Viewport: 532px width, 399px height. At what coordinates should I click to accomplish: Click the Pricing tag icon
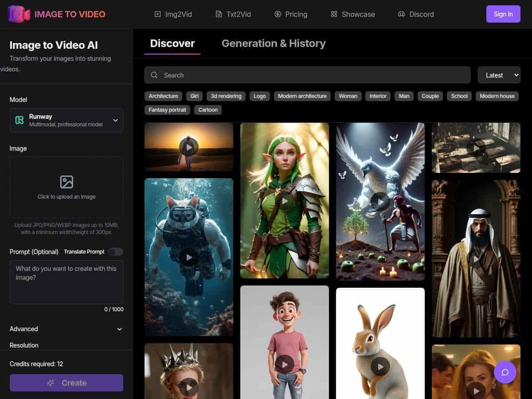pyautogui.click(x=278, y=14)
